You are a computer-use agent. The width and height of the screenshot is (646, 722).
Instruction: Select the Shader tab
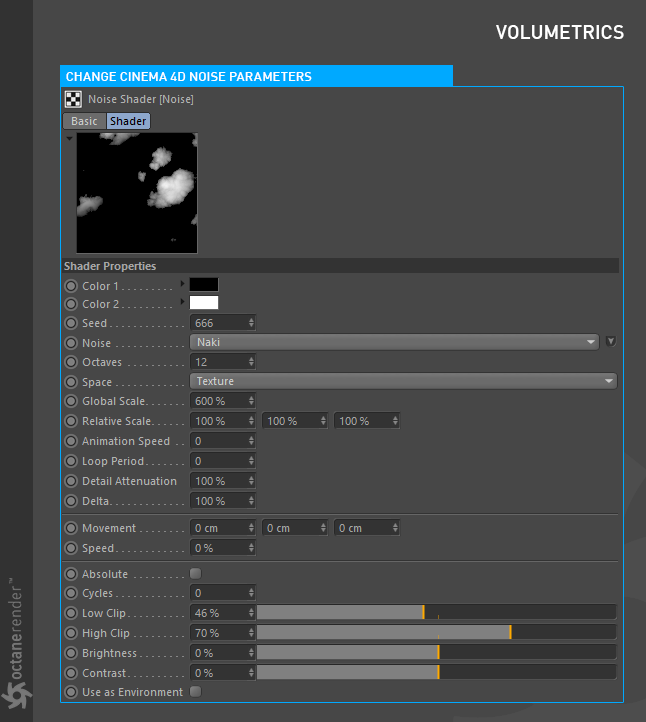pyautogui.click(x=128, y=121)
